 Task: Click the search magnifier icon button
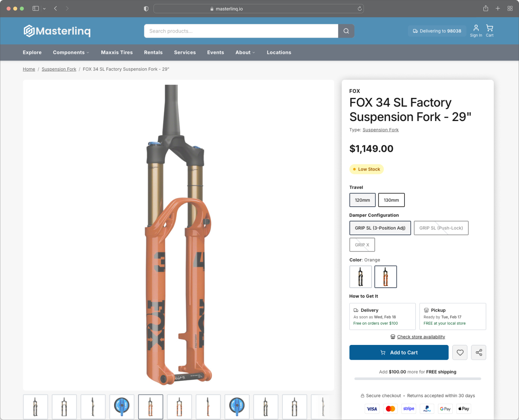click(346, 31)
